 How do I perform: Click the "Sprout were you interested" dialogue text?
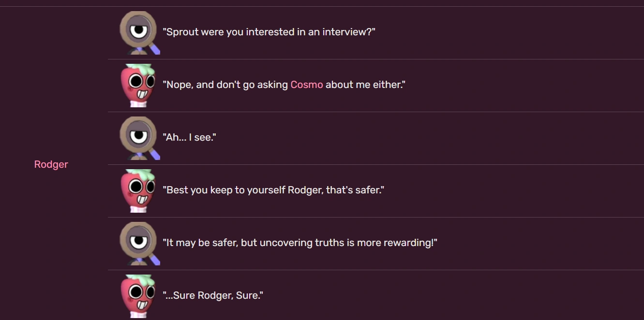pyautogui.click(x=269, y=32)
